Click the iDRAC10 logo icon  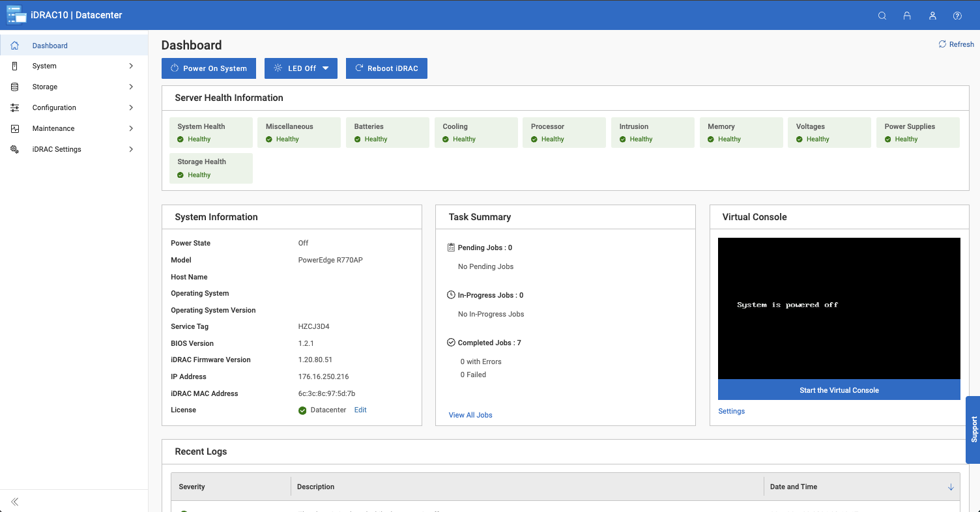pyautogui.click(x=16, y=15)
